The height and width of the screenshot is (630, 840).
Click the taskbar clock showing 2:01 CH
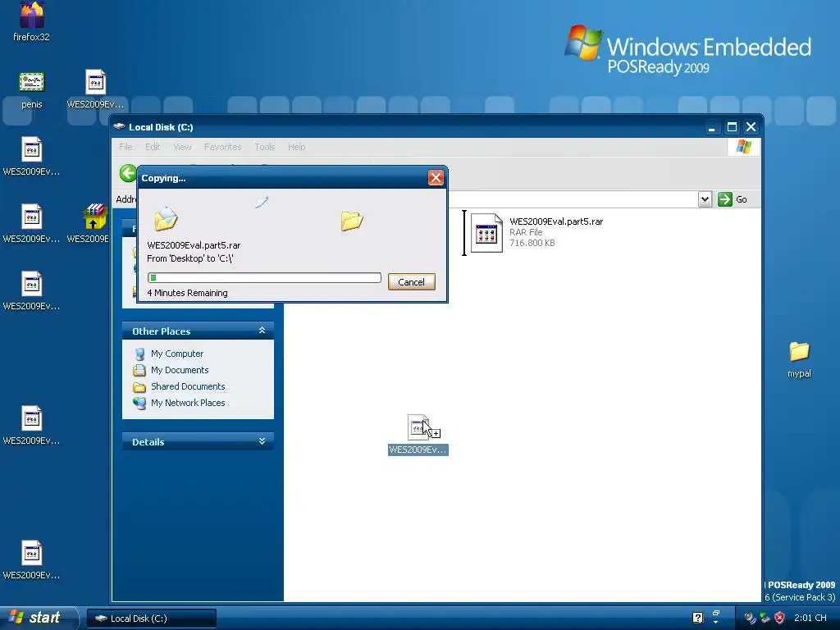point(810,619)
